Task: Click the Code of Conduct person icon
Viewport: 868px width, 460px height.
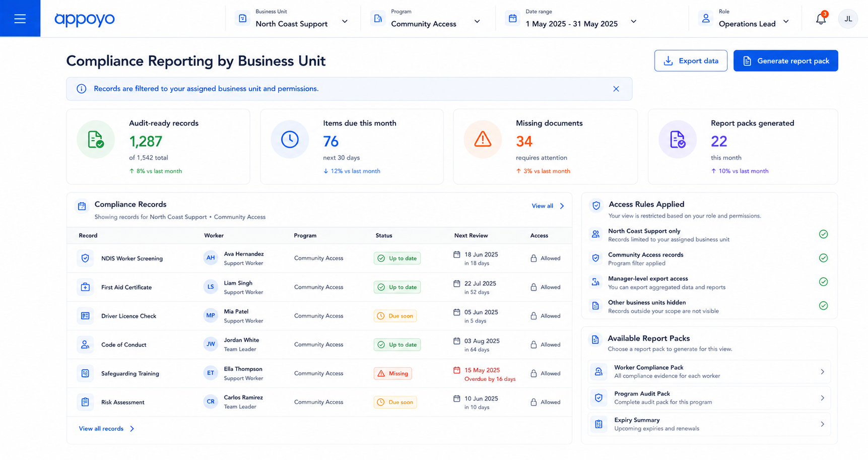Action: tap(85, 345)
